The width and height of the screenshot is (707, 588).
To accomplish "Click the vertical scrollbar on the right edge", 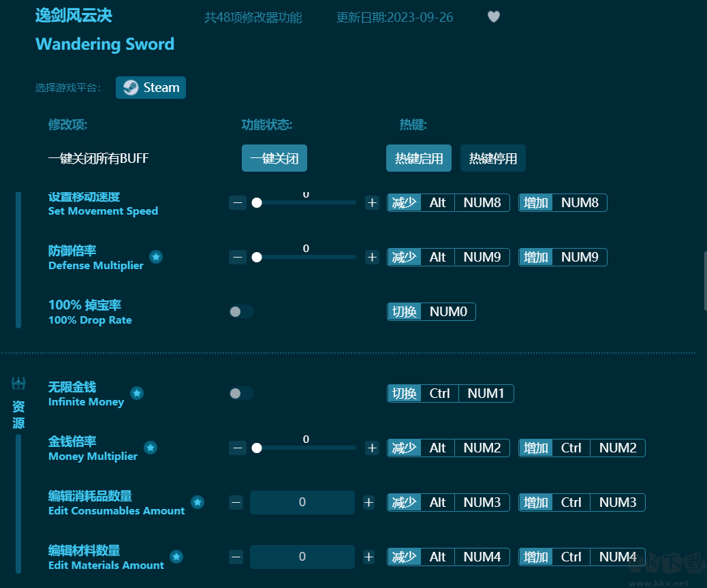I will click(705, 281).
